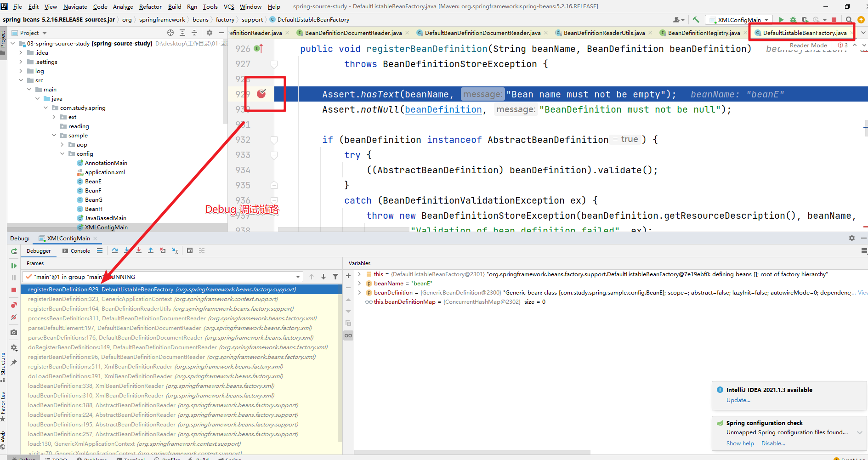Click the green Run button in the main toolbar
The width and height of the screenshot is (868, 460).
[781, 20]
